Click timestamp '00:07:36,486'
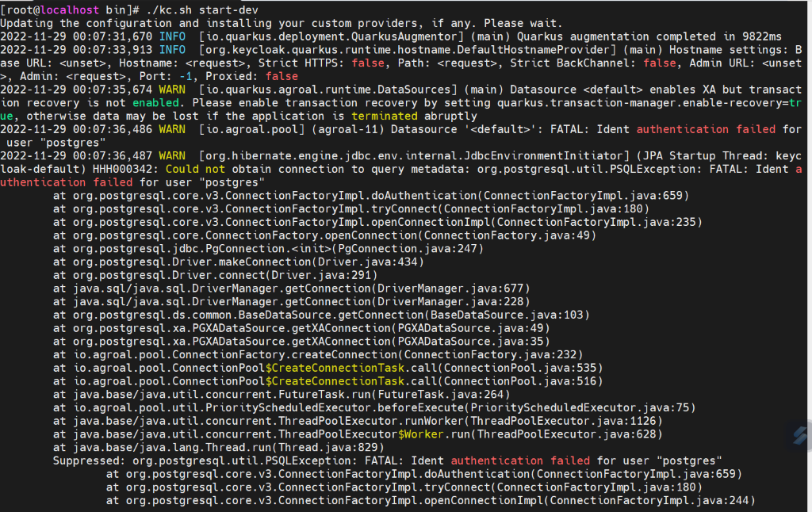This screenshot has width=812, height=512. tap(113, 129)
